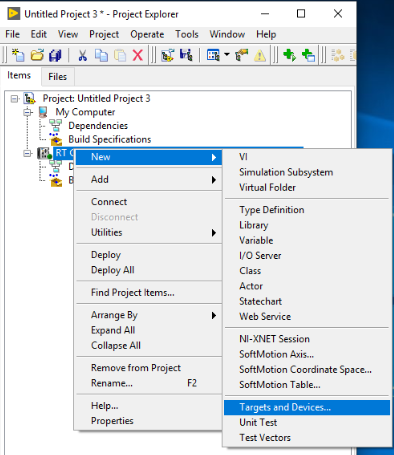The image size is (394, 455).
Task: Choose VI from the New submenu
Action: (x=307, y=157)
